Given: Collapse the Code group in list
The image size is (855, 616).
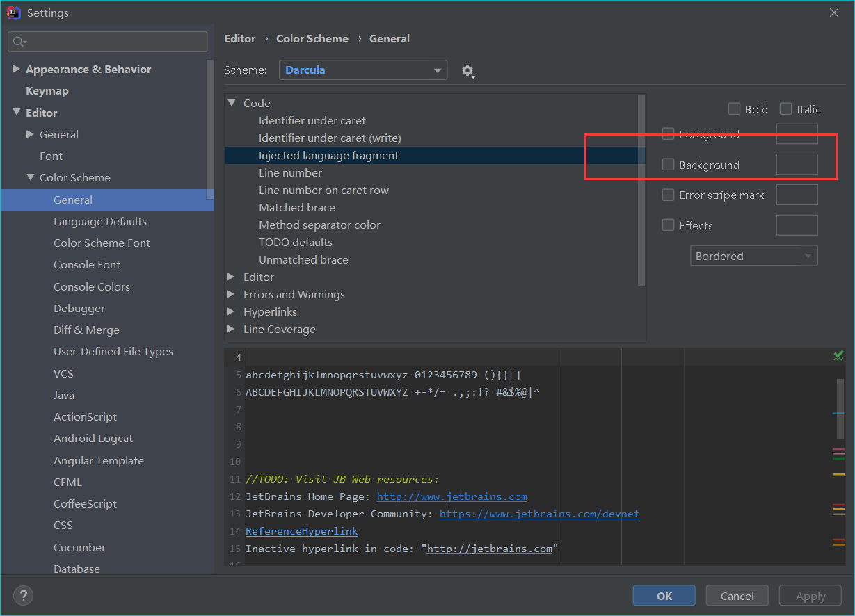Looking at the screenshot, I should click(x=232, y=102).
